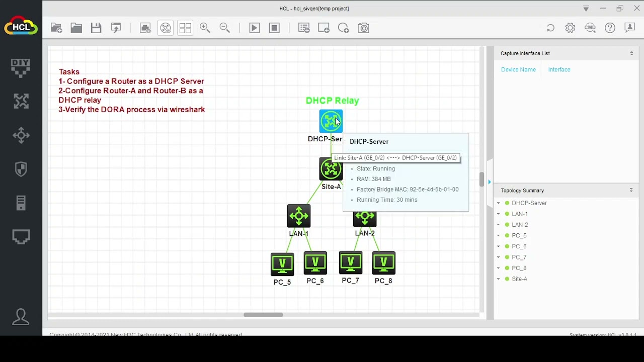Select the PC_6 host on the canvas
Viewport: 644px width, 362px height.
315,263
